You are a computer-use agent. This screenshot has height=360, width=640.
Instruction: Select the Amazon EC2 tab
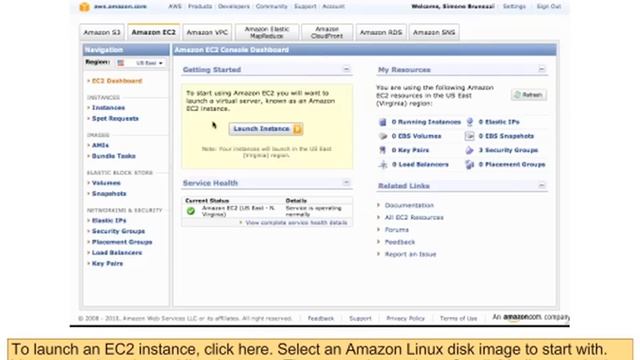[x=153, y=32]
